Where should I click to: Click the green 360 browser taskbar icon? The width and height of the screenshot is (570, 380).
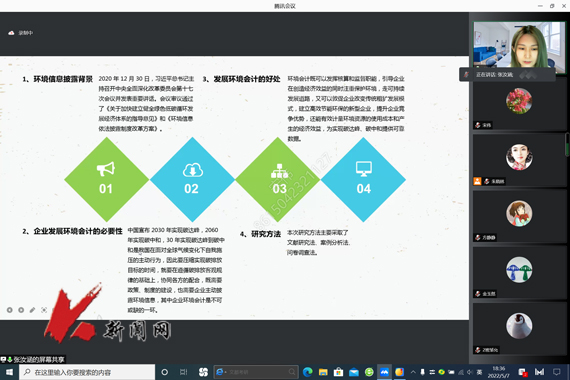369,372
